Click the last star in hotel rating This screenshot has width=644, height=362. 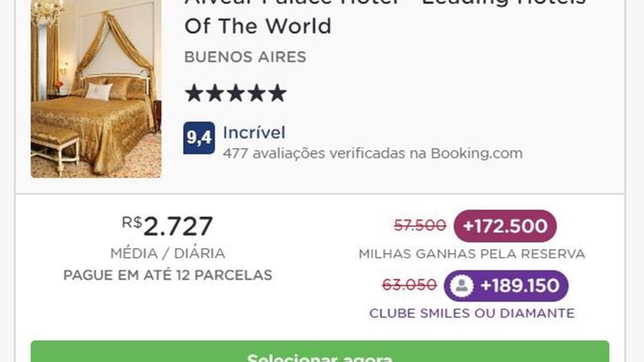(x=277, y=93)
